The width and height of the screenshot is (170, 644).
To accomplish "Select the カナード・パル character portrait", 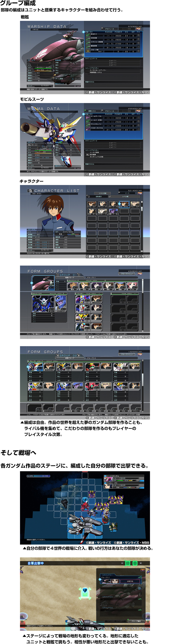I will tap(113, 204).
